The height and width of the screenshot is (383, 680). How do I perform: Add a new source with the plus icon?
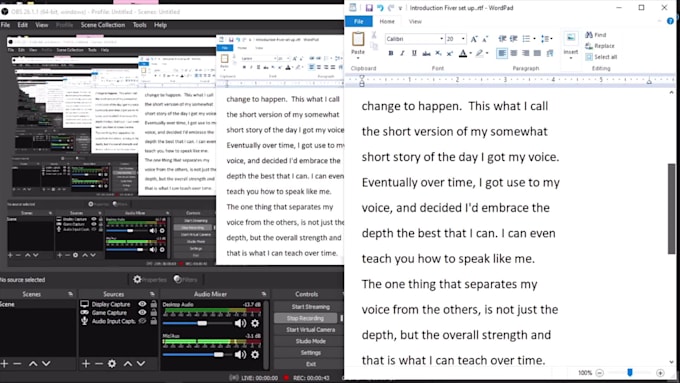(85, 363)
